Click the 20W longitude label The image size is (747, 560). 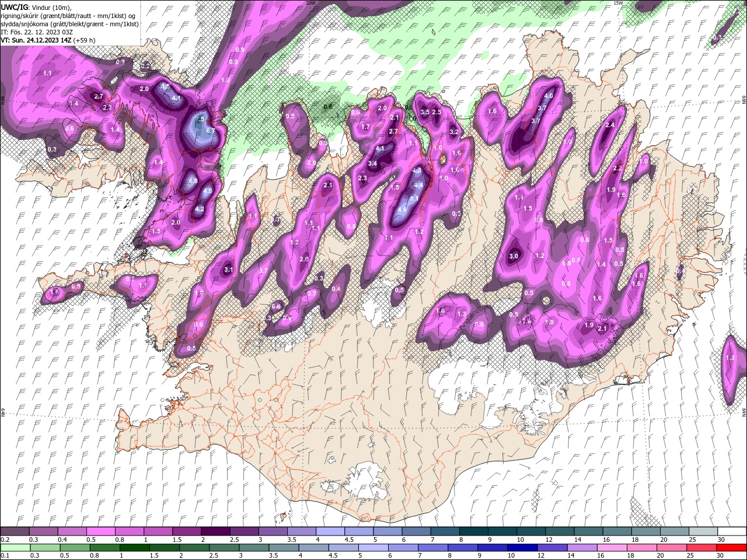click(310, 3)
